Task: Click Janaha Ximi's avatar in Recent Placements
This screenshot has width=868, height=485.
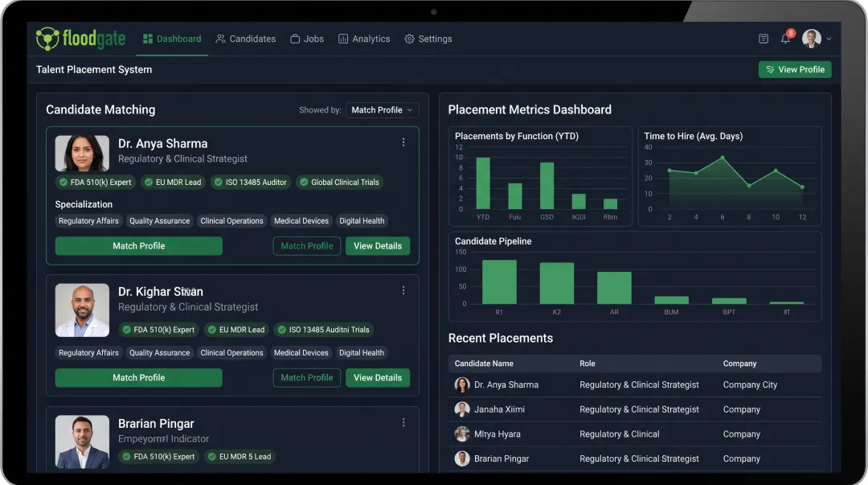Action: coord(462,409)
